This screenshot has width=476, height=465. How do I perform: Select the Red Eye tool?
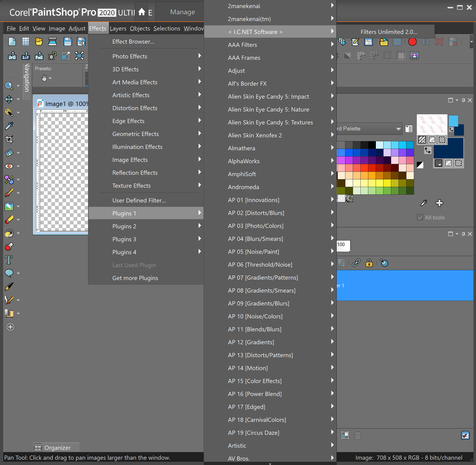click(9, 166)
